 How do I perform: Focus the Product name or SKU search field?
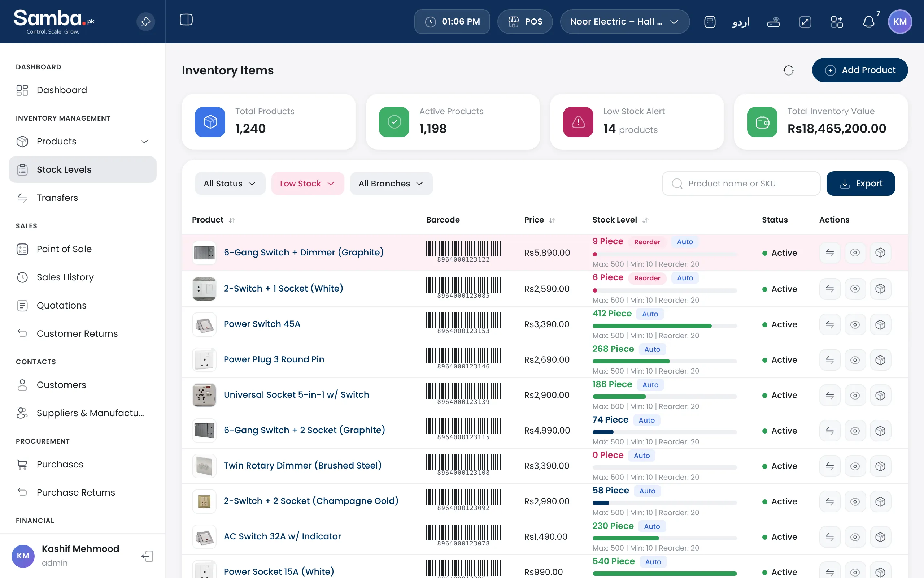(x=741, y=184)
